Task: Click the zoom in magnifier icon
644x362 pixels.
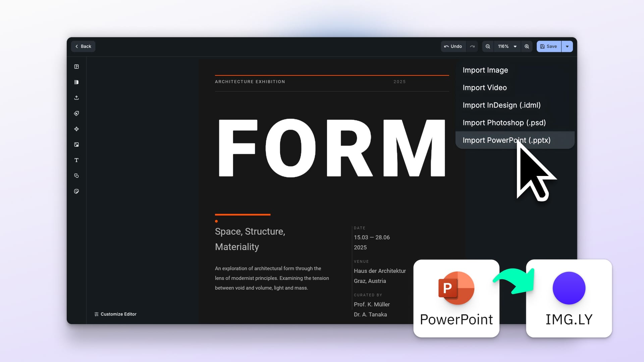Action: point(527,46)
